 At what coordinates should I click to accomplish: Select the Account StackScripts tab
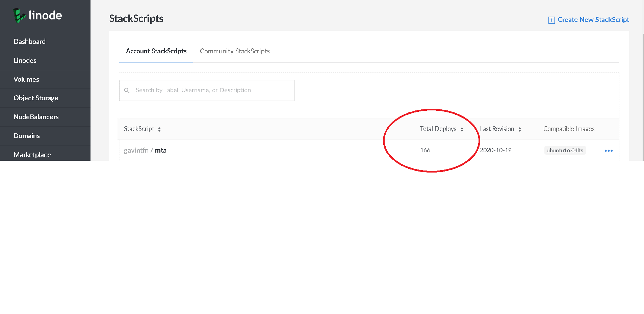(156, 51)
